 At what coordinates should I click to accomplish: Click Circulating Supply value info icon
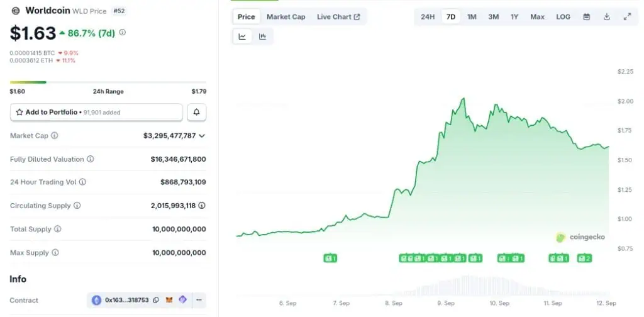[202, 206]
